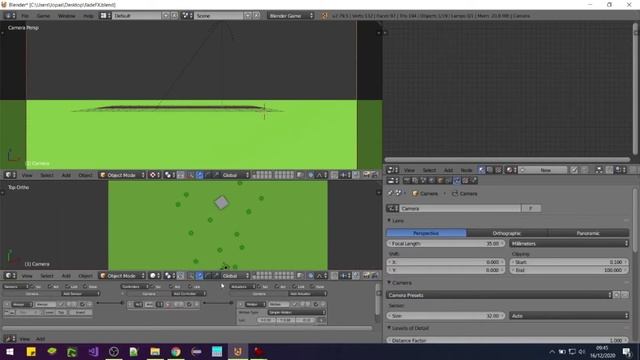Click the screen layout browse icon beside Default

tap(105, 16)
